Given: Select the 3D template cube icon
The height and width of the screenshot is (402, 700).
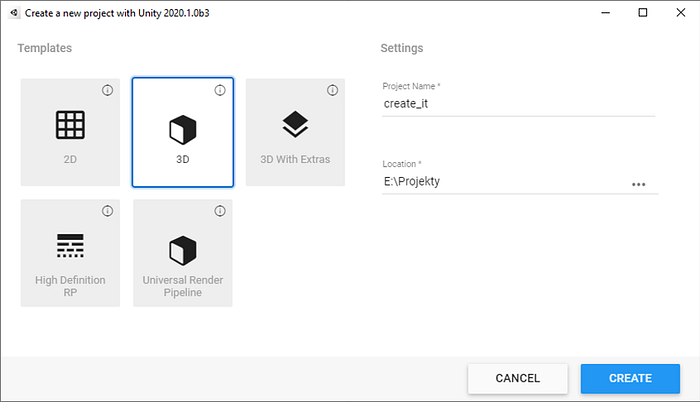Looking at the screenshot, I should pos(182,129).
